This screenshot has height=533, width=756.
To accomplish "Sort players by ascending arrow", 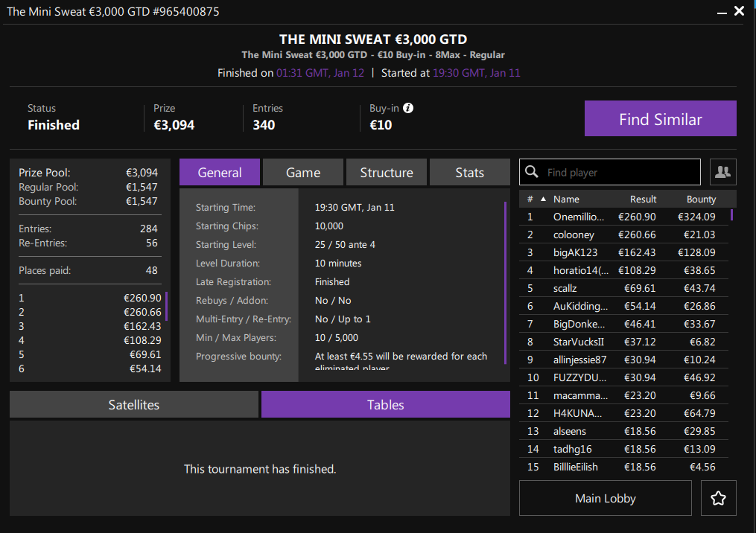I will pyautogui.click(x=544, y=199).
